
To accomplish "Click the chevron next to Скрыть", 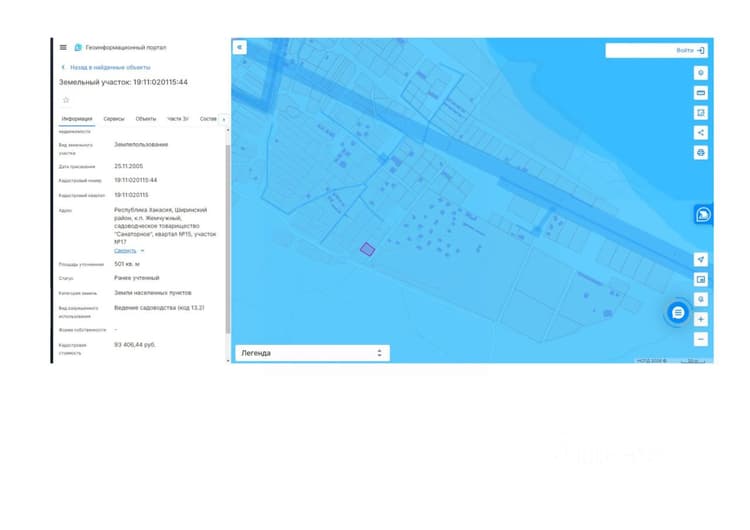I will (142, 251).
